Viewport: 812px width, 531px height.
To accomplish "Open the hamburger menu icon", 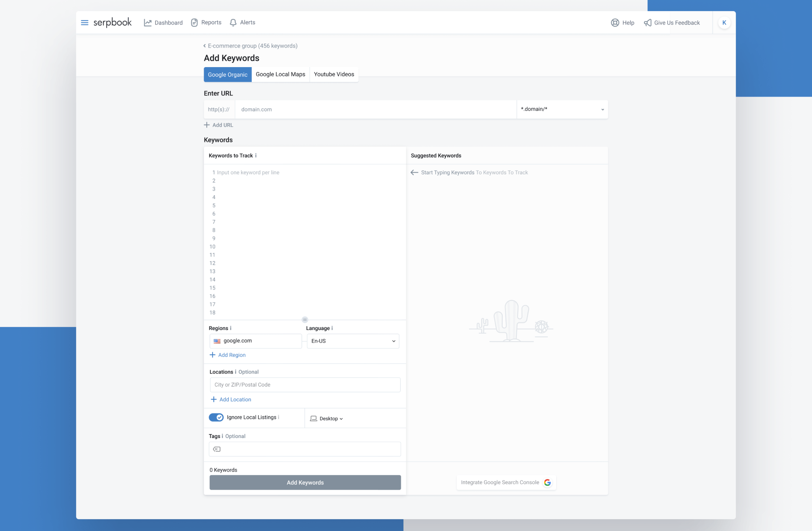I will (x=85, y=22).
